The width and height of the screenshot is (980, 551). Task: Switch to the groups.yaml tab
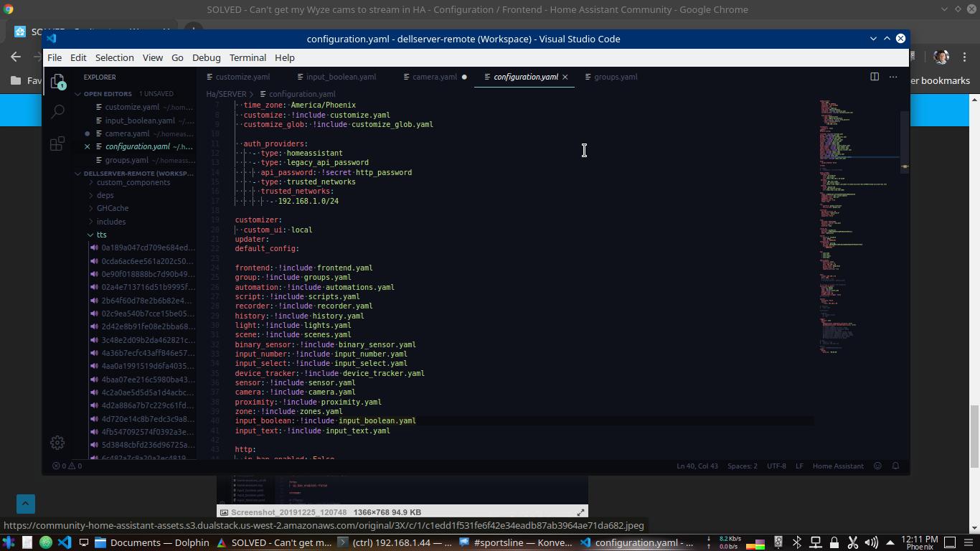[x=615, y=77]
